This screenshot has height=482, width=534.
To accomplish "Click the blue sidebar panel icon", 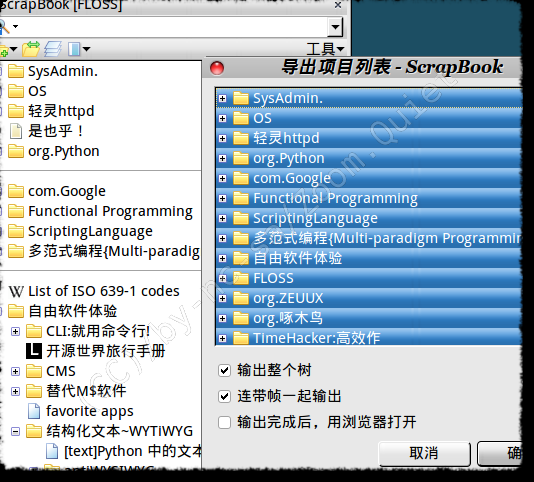I will click(x=74, y=49).
